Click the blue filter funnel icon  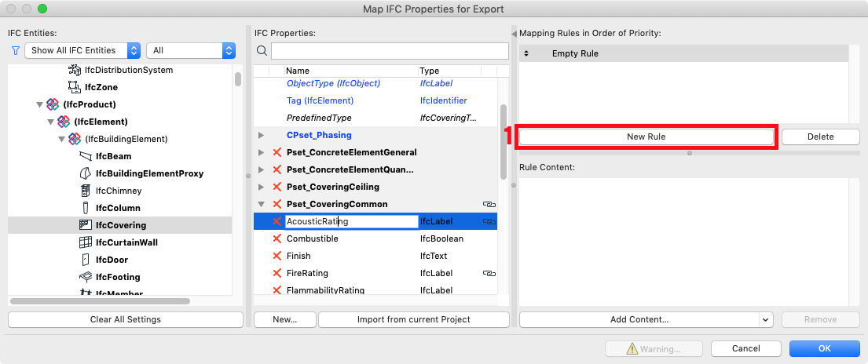pos(16,50)
